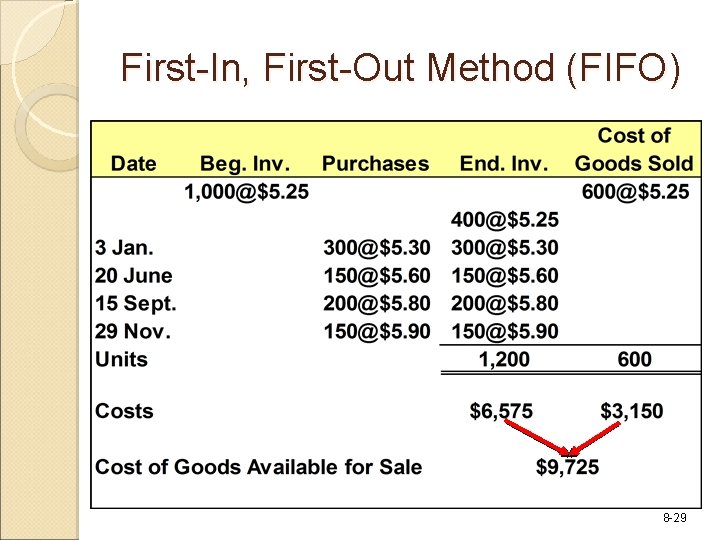720x540 pixels.
Task: Select the 15 Sept. purchase 200@$5.80
Action: click(377, 304)
